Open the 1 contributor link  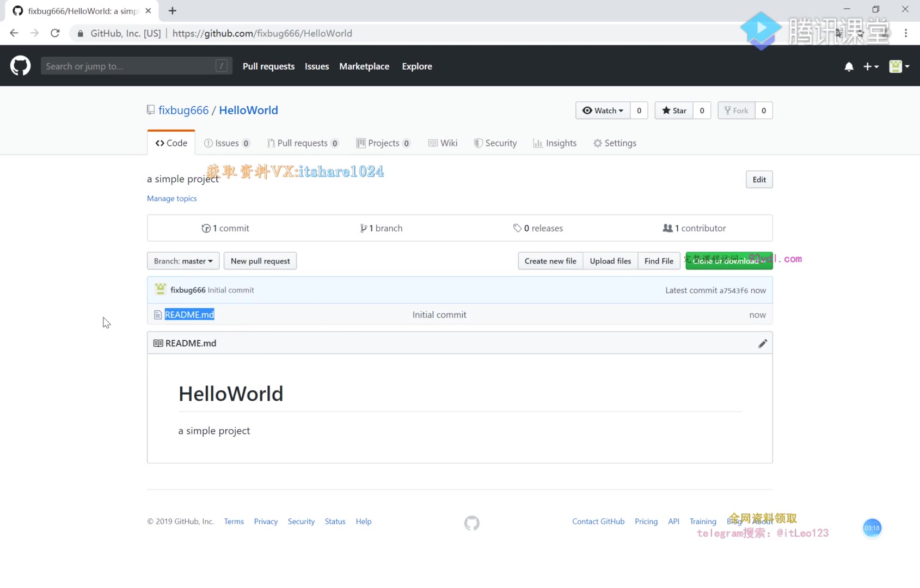[694, 228]
